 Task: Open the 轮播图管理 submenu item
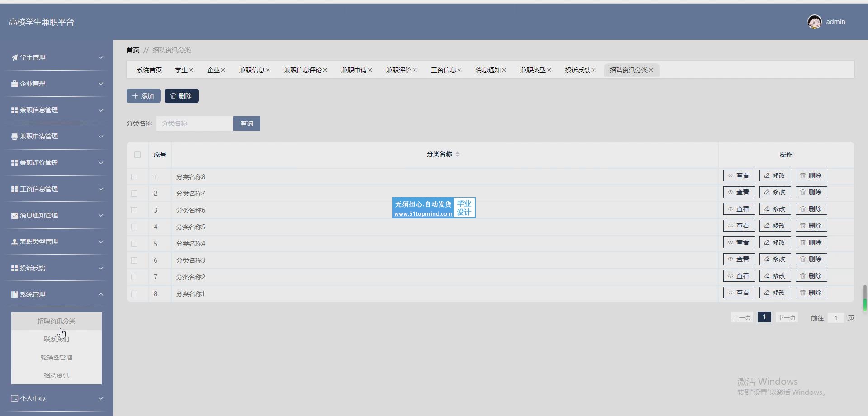pos(57,357)
